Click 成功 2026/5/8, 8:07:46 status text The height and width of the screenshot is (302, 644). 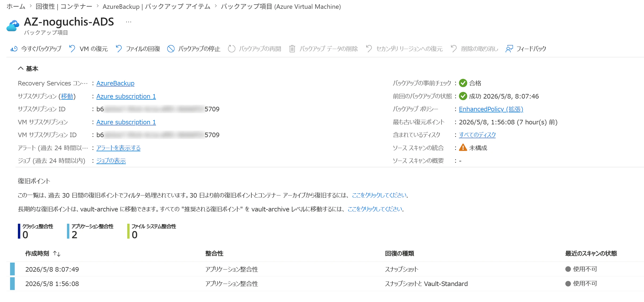[x=504, y=96]
